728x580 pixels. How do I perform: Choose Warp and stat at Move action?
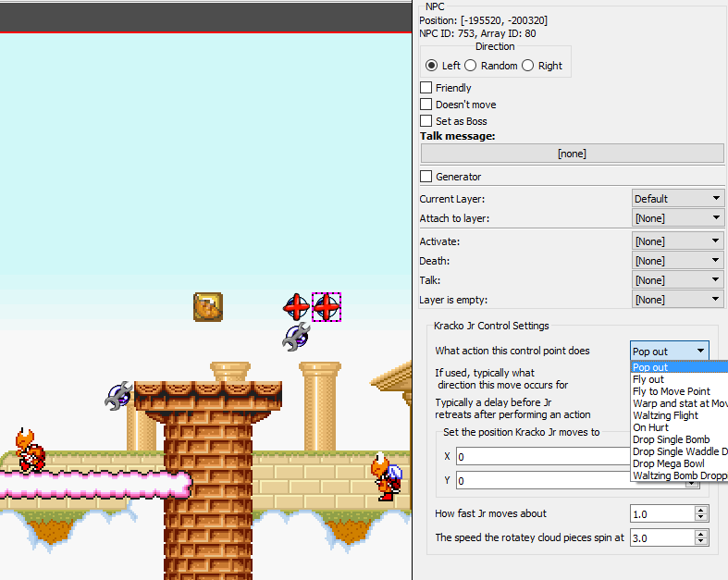680,403
